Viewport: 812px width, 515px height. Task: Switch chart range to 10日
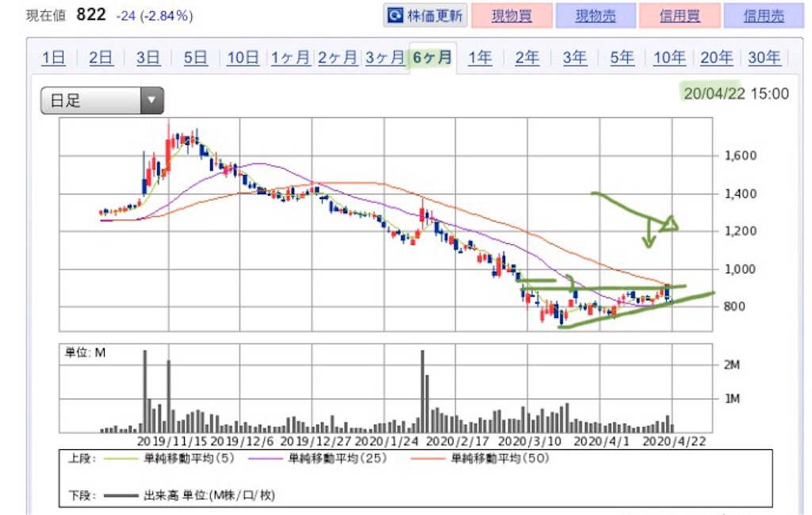point(243,58)
